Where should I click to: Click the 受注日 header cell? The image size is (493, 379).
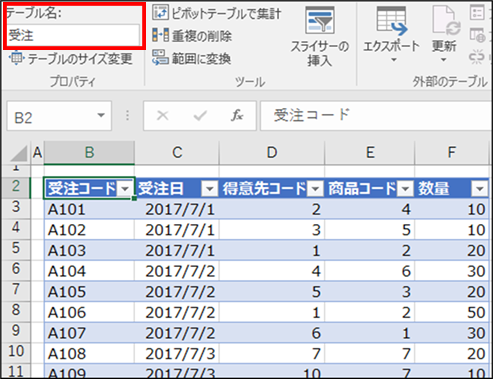[177, 189]
